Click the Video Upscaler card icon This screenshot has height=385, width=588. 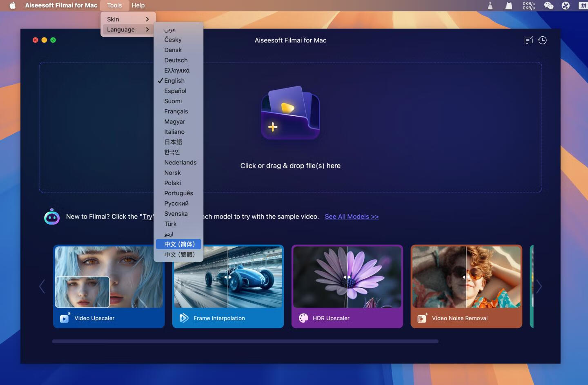tap(65, 318)
